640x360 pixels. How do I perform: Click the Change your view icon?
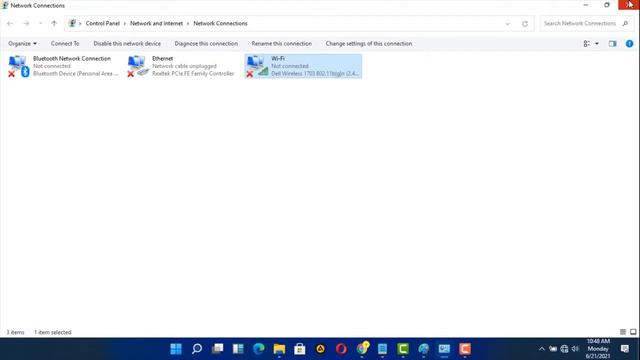[x=587, y=44]
